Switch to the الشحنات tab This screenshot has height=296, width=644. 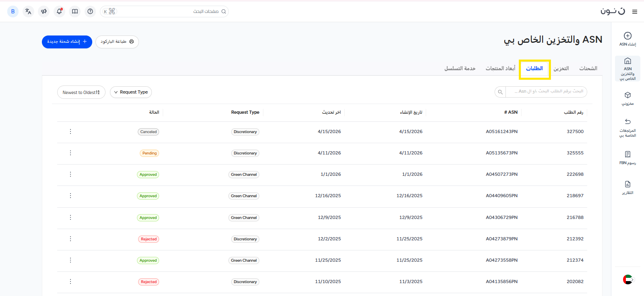[x=588, y=69]
